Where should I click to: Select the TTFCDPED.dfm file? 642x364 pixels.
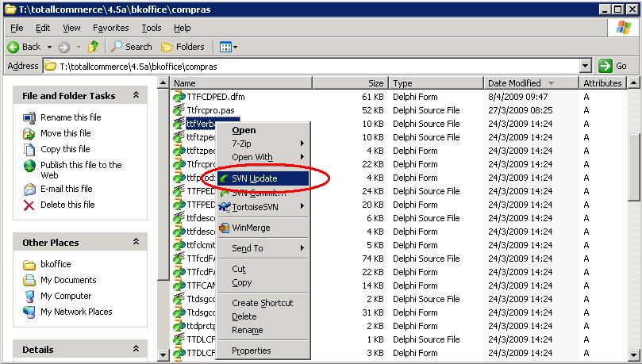pos(216,97)
